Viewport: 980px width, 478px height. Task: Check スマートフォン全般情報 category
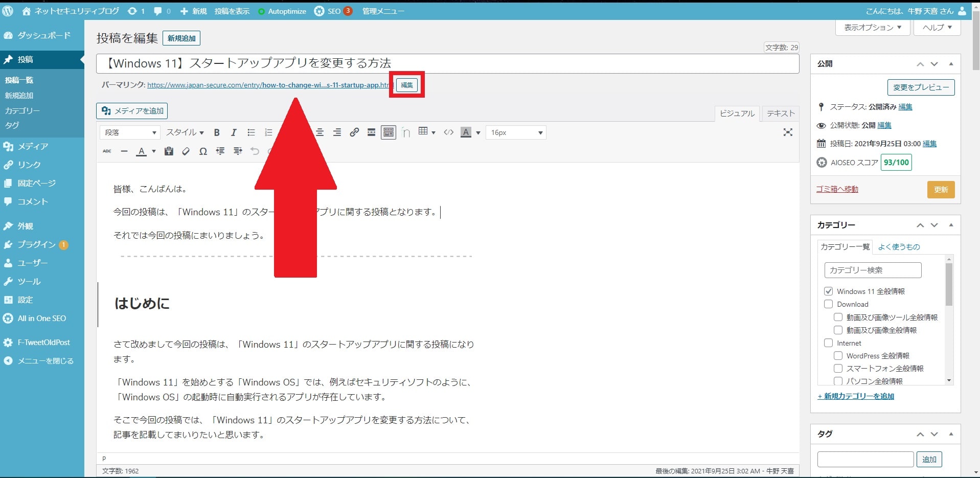click(838, 368)
